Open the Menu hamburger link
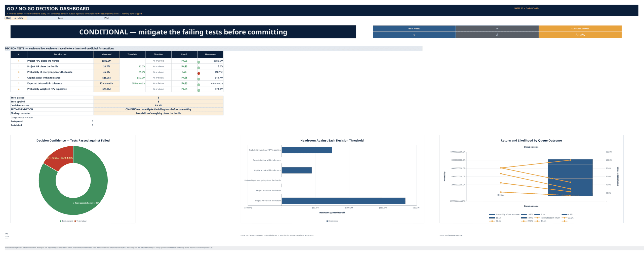The image size is (644, 256). [x=19, y=18]
